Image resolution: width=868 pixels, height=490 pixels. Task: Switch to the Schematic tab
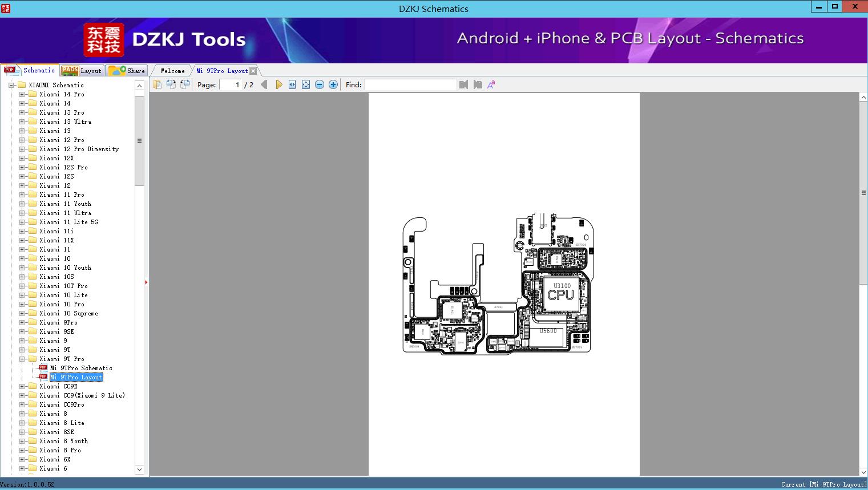point(30,70)
